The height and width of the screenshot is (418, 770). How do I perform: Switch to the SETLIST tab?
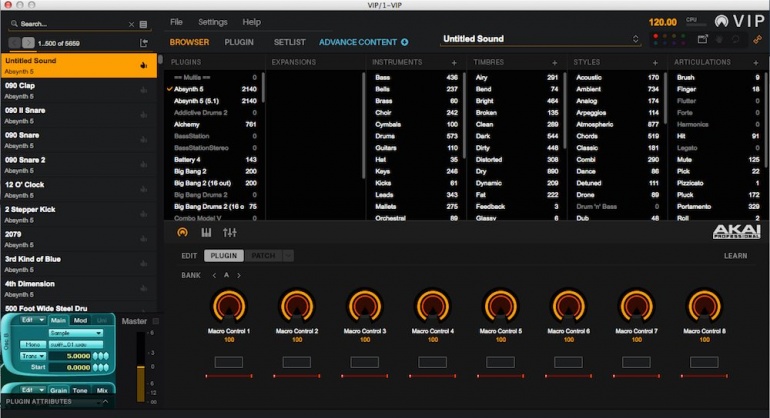pos(290,42)
